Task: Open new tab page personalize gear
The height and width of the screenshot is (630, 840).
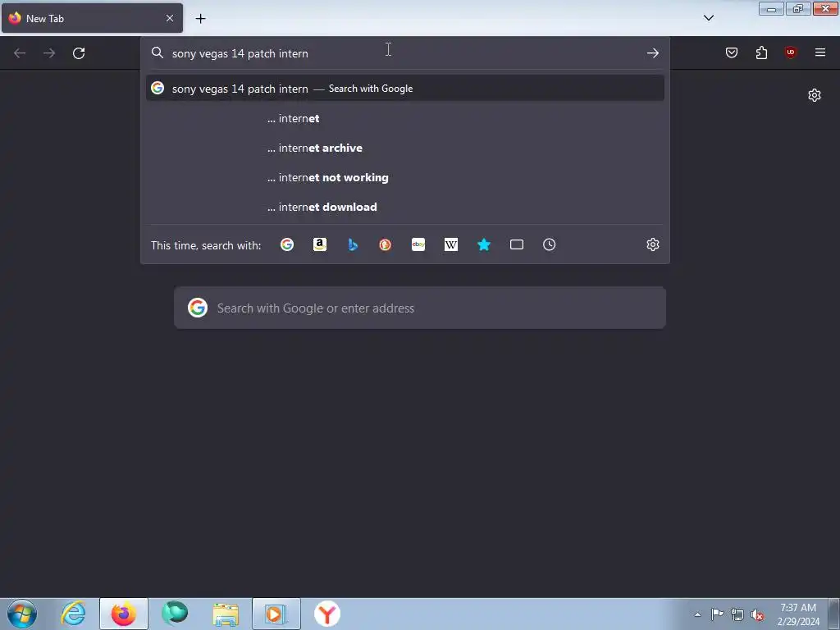Action: click(x=815, y=95)
